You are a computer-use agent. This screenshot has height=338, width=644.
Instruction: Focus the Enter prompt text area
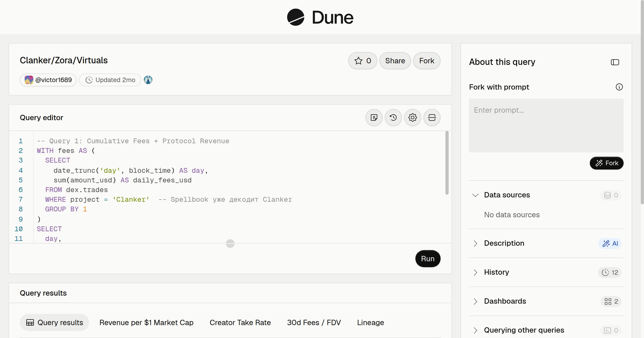pos(546,126)
